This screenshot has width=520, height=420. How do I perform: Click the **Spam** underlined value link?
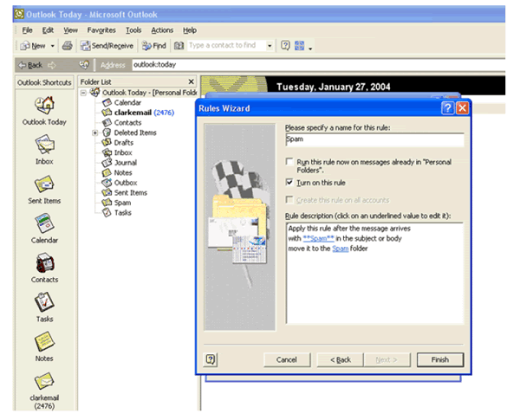[318, 238]
